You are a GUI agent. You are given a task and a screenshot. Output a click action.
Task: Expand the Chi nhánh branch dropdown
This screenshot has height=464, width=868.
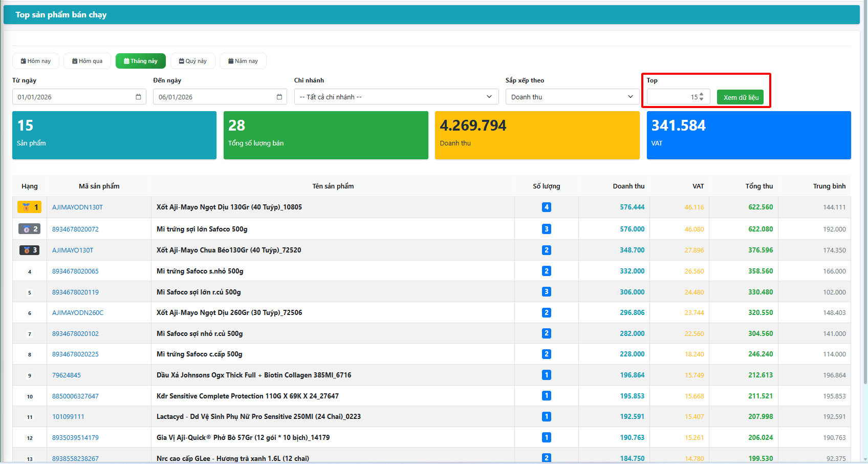[x=396, y=97]
